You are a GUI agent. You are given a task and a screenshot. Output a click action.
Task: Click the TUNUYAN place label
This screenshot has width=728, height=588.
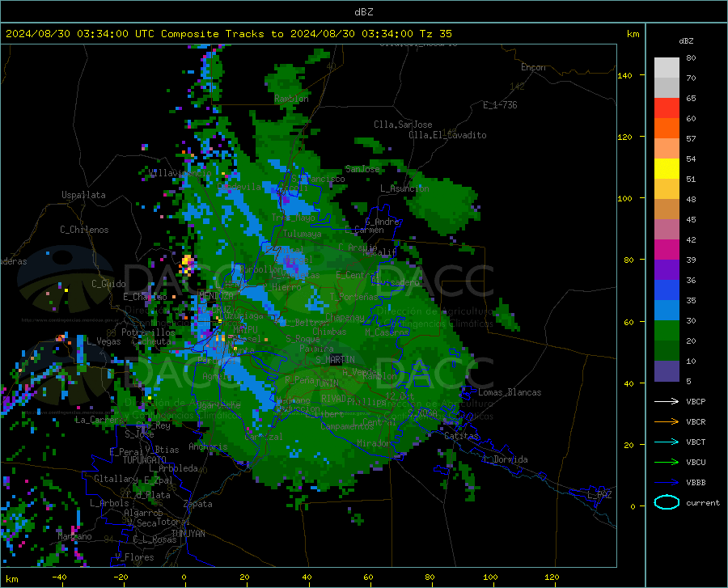188,534
